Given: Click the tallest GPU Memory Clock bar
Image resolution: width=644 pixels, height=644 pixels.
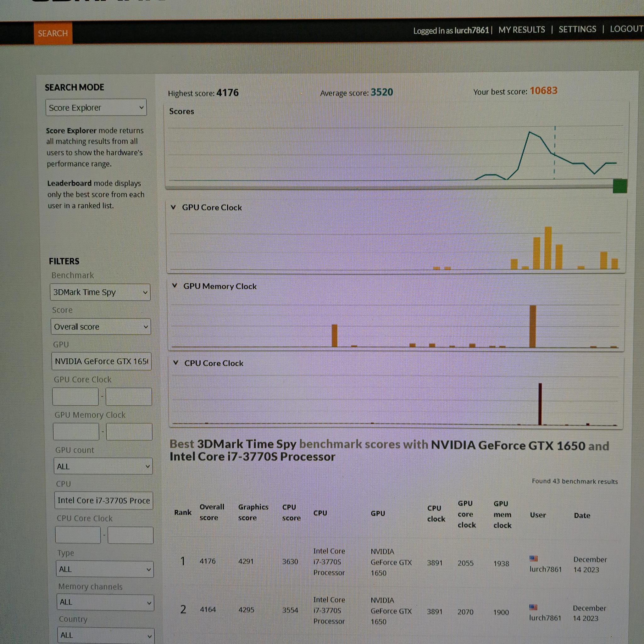Looking at the screenshot, I should point(533,326).
